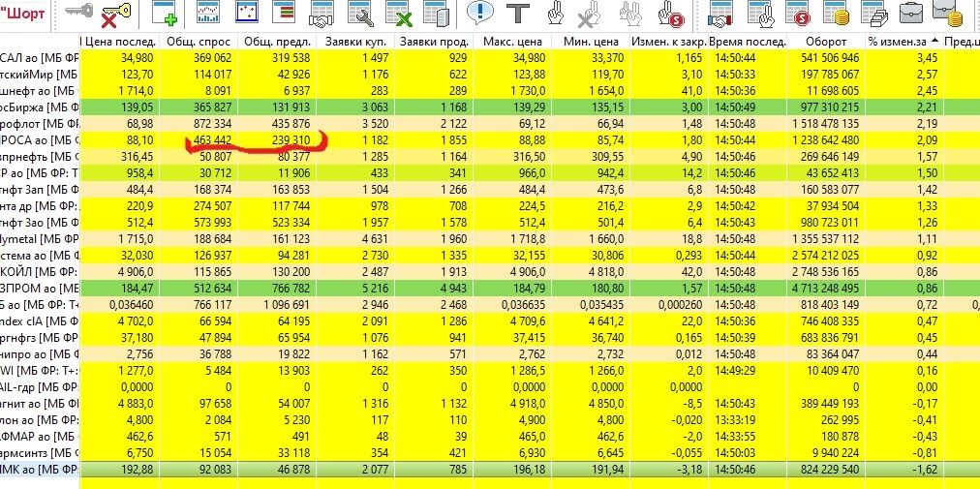Click the turnover cell "2 748 536 165"
The width and height of the screenshot is (980, 489).
(x=826, y=272)
